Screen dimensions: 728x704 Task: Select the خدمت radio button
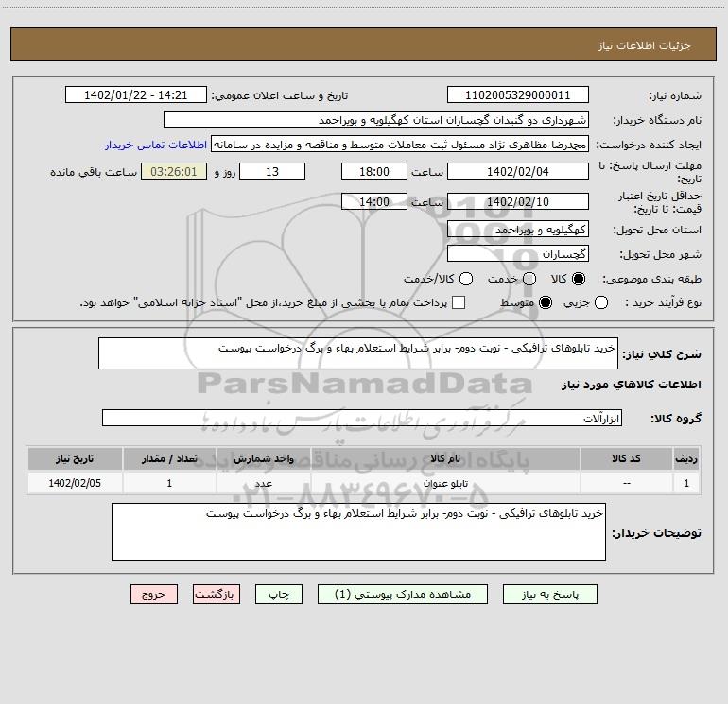coord(529,279)
